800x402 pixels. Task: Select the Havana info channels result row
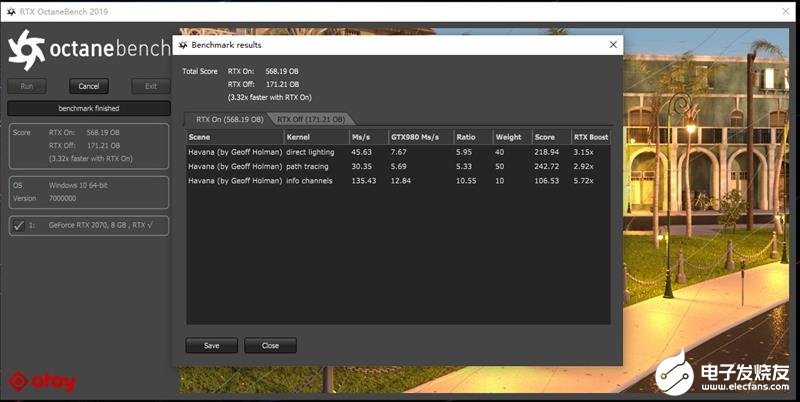tap(398, 181)
